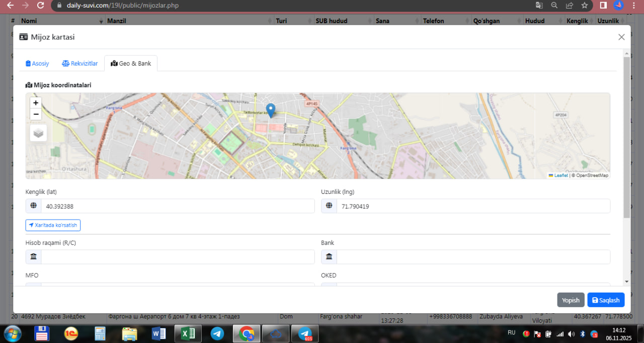The image size is (644, 343).
Task: Click the blue location marker on map
Action: [271, 110]
